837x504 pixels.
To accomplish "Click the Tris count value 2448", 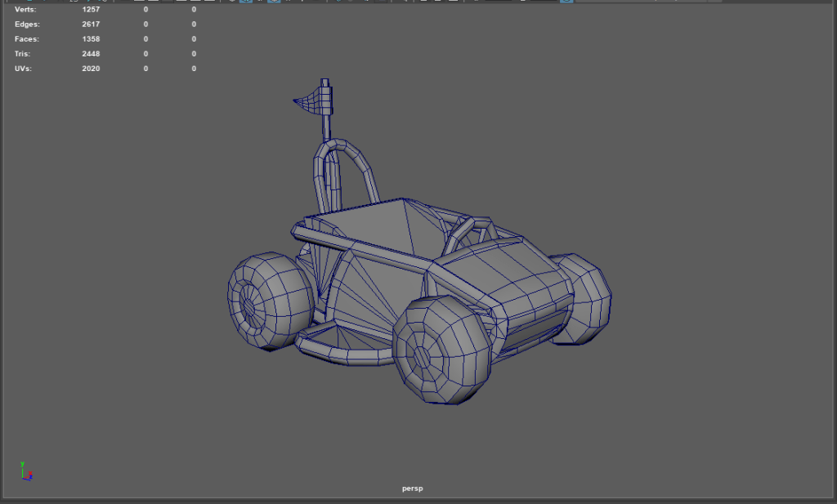I will (x=91, y=54).
